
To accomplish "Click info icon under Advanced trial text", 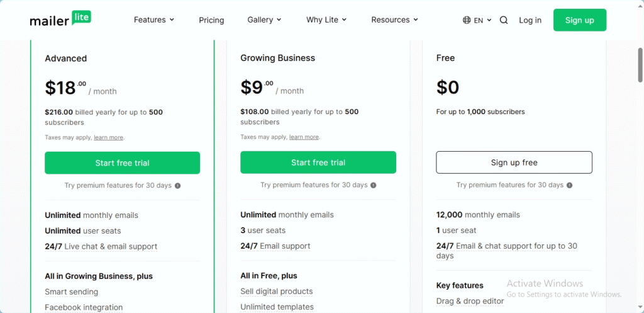I will click(178, 186).
